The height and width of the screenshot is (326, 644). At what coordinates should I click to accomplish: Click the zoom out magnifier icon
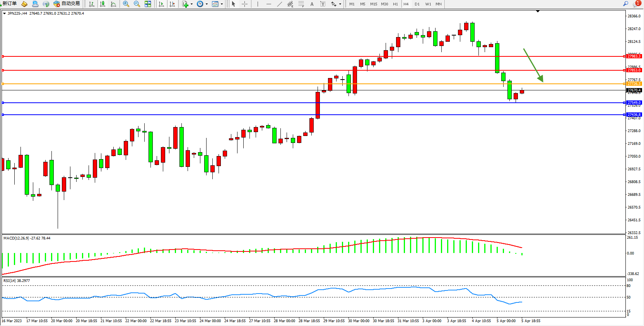click(x=137, y=4)
